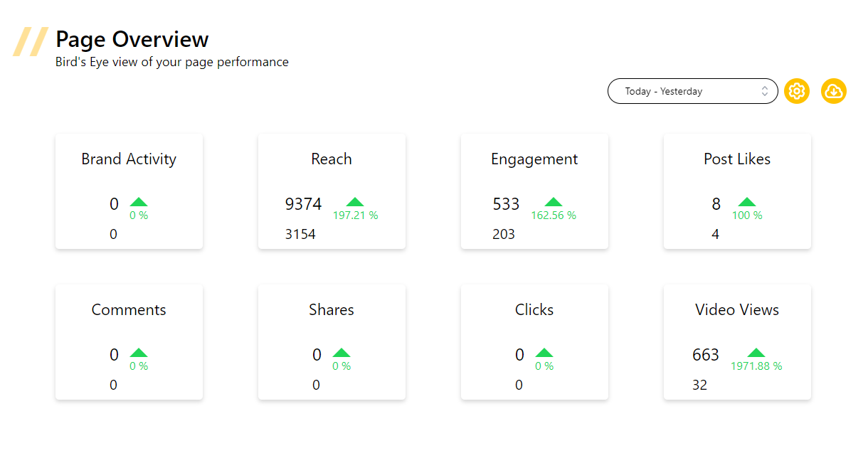This screenshot has height=458, width=868.
Task: Click Video Views green trend arrow
Action: click(756, 353)
